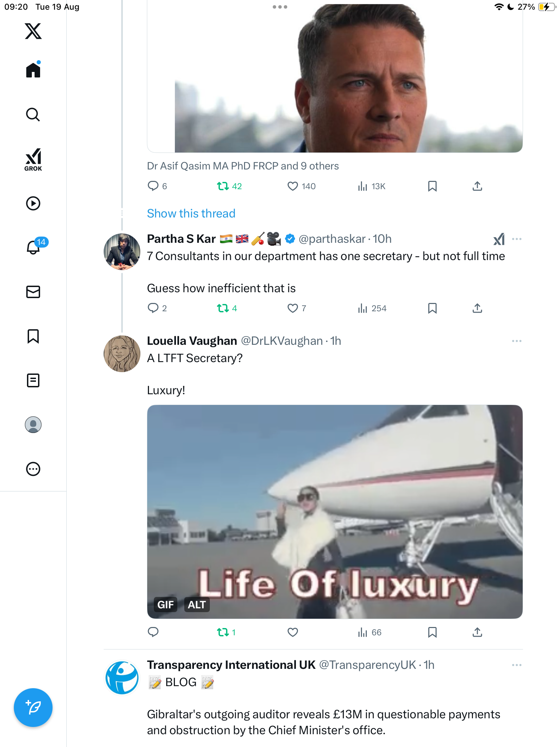Image resolution: width=560 pixels, height=747 pixels.
Task: Tap the compose post button
Action: [x=33, y=707]
